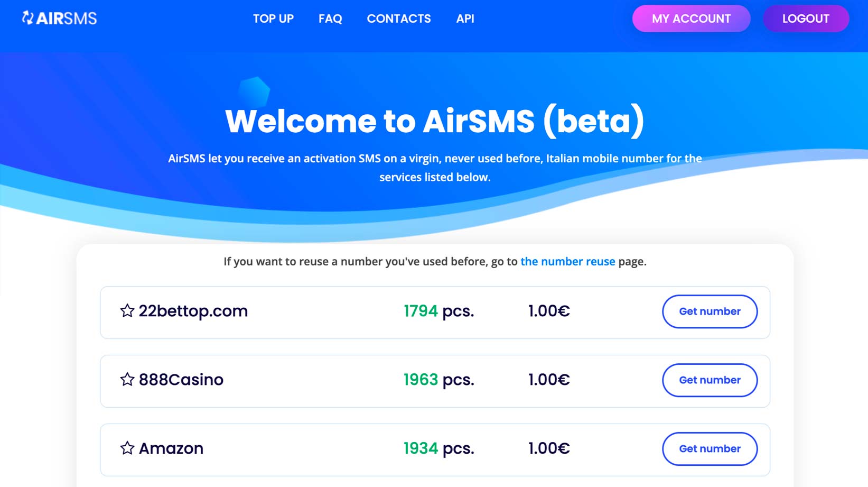The height and width of the screenshot is (487, 868).
Task: Go to the FAQ page
Action: (330, 19)
